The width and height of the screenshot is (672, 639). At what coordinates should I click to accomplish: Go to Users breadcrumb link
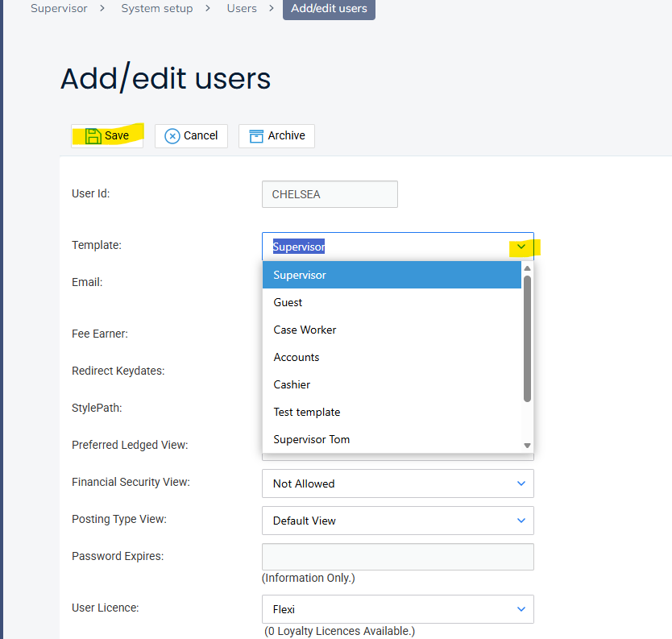pos(242,9)
